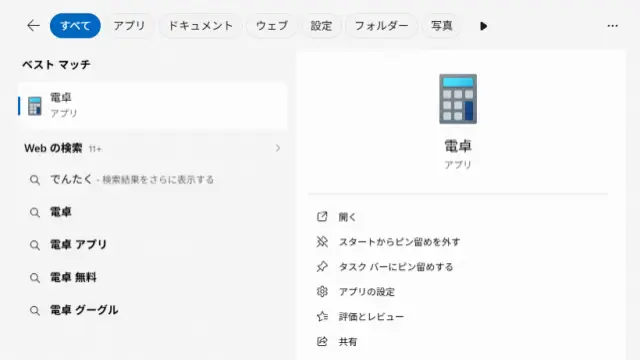This screenshot has height=360, width=640.
Task: Click the small calculator icon in best match
Action: [x=35, y=106]
